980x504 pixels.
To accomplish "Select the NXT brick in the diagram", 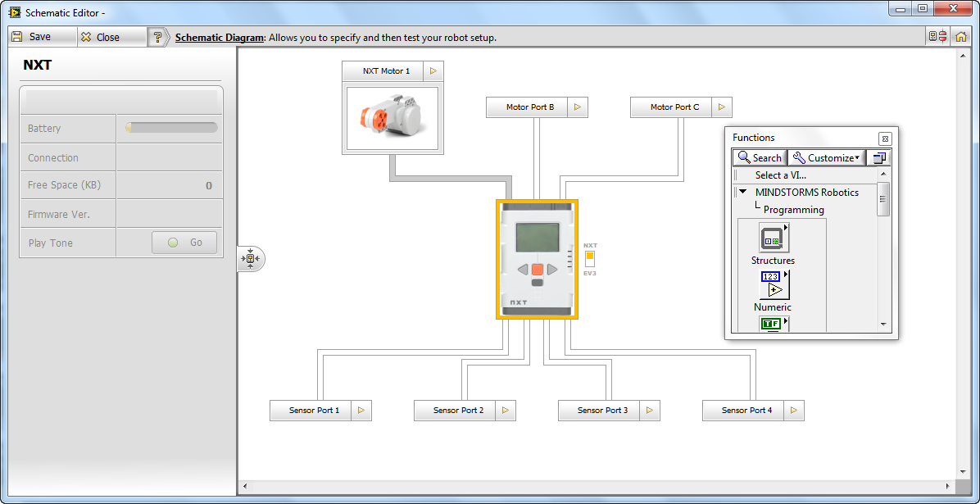I will 537,259.
